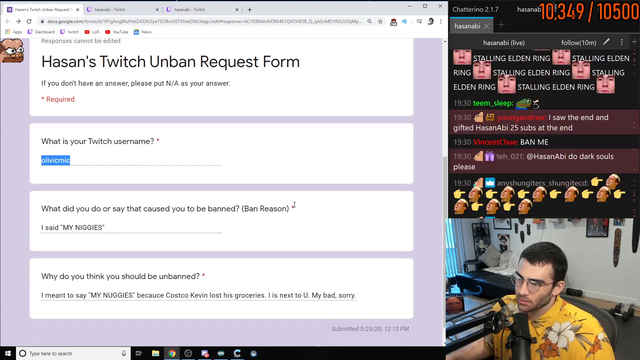Open Task View from the taskbar
This screenshot has height=360, width=640.
pyautogui.click(x=138, y=353)
